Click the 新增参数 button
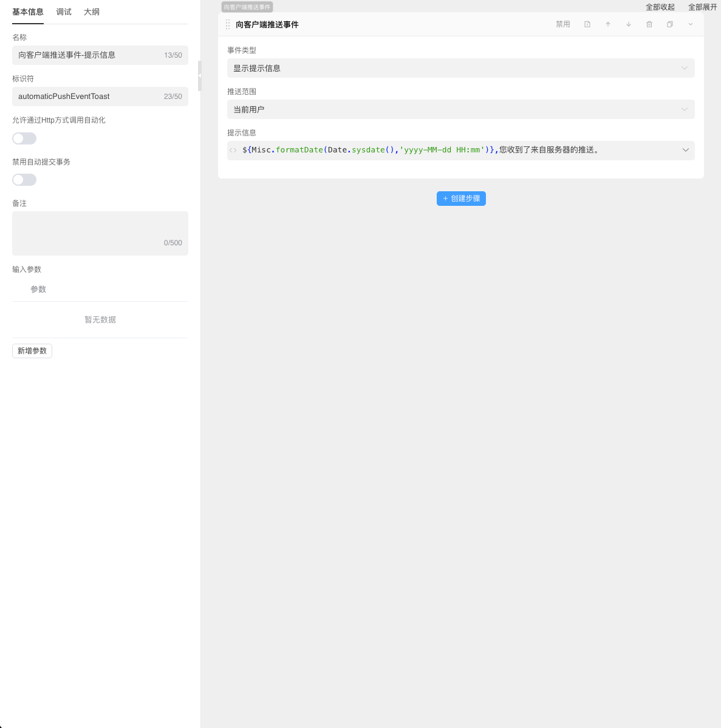The height and width of the screenshot is (728, 721). click(32, 351)
